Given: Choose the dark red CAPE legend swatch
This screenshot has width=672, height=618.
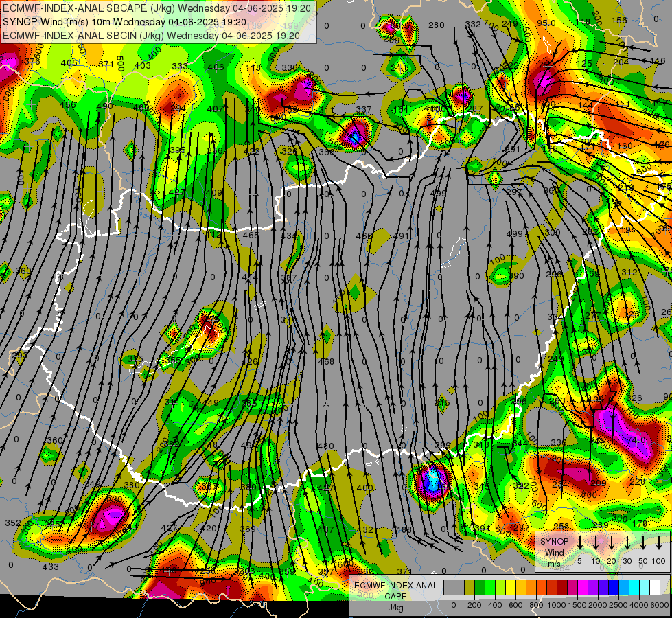Looking at the screenshot, I should 562,587.
